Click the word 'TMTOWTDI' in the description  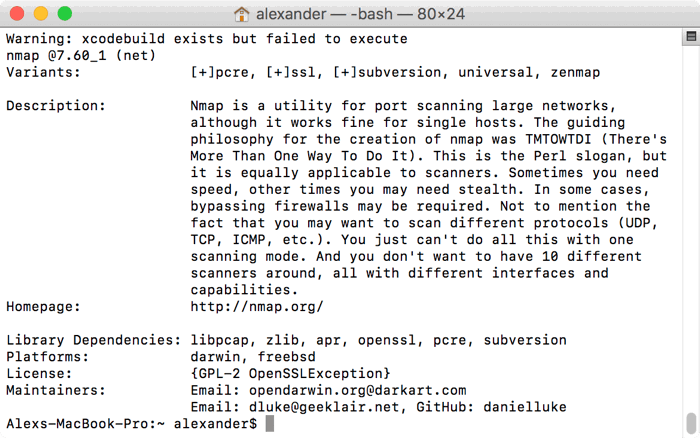tap(558, 139)
